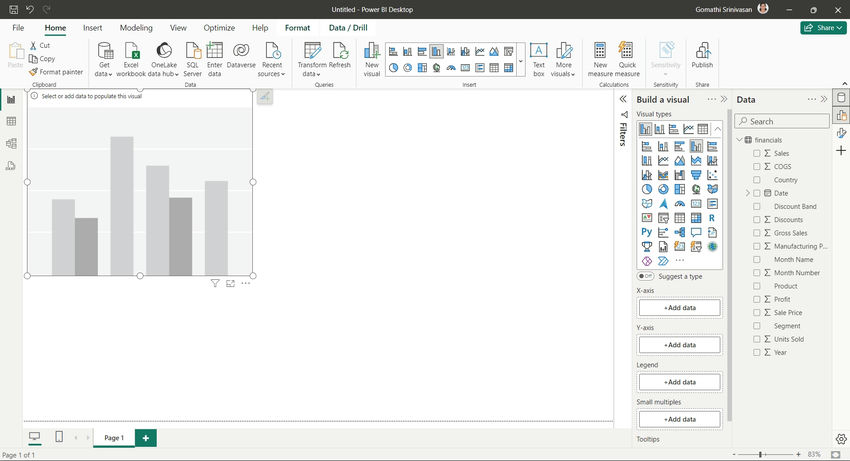Select the Treemap visual type
This screenshot has height=461, width=850.
680,189
